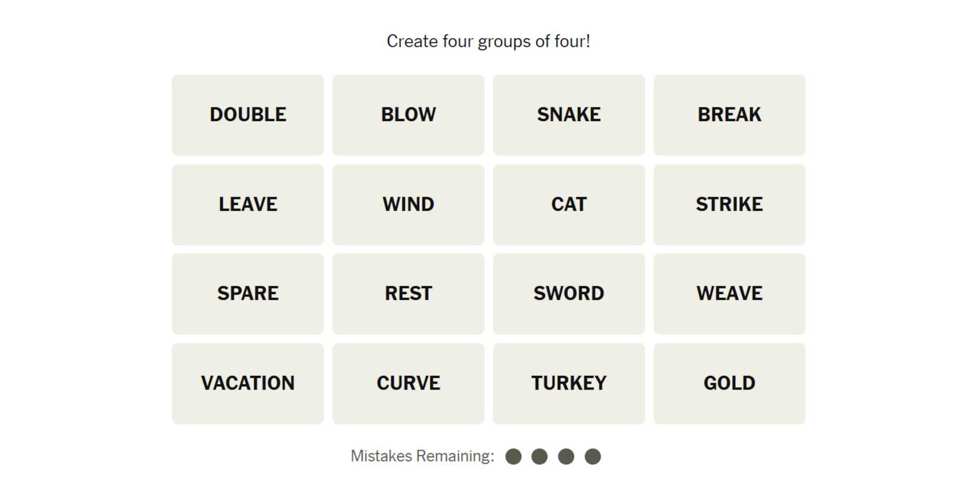The width and height of the screenshot is (980, 490).
Task: Select the DOUBLE word tile
Action: click(x=248, y=115)
